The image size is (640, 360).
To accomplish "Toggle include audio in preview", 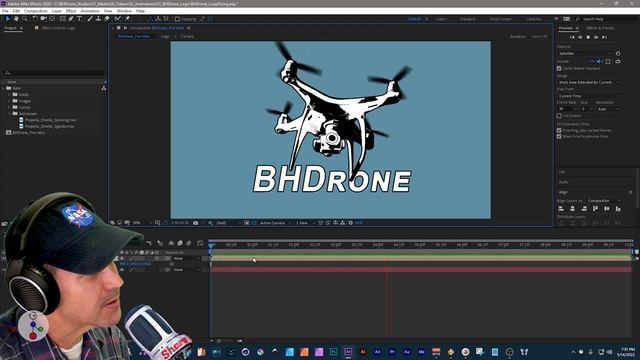I will click(x=600, y=61).
